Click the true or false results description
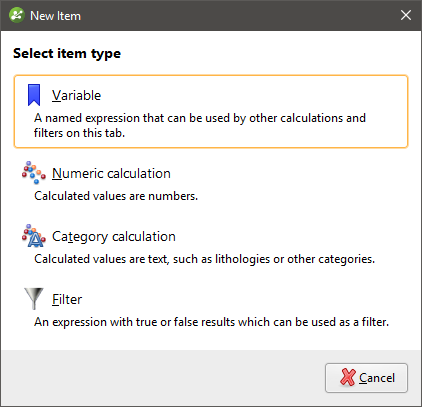 tap(212, 322)
